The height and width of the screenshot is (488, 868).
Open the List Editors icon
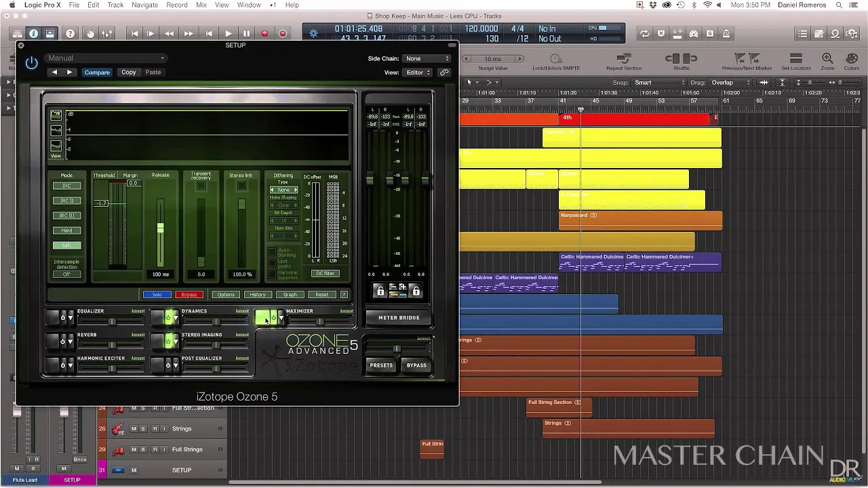pos(803,33)
